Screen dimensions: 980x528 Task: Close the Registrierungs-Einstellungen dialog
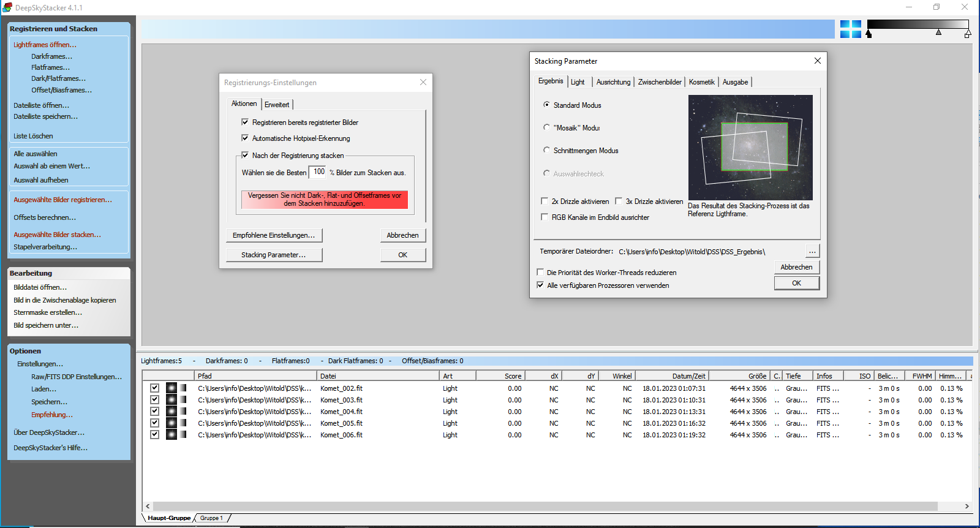point(423,82)
